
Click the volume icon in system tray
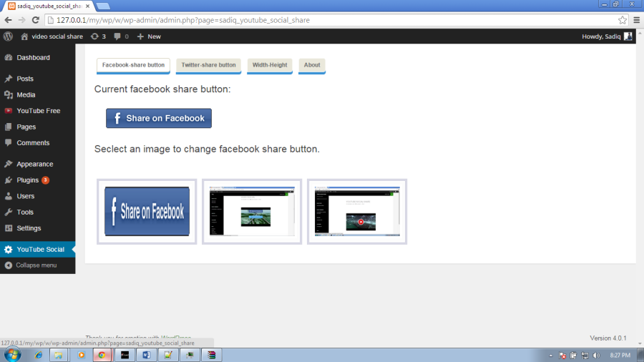click(596, 356)
